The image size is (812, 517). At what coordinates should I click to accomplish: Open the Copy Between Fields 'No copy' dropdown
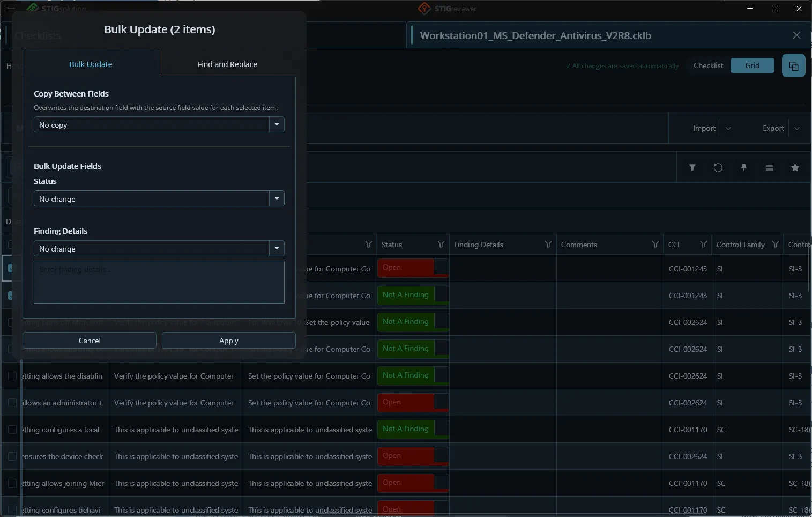tap(159, 125)
